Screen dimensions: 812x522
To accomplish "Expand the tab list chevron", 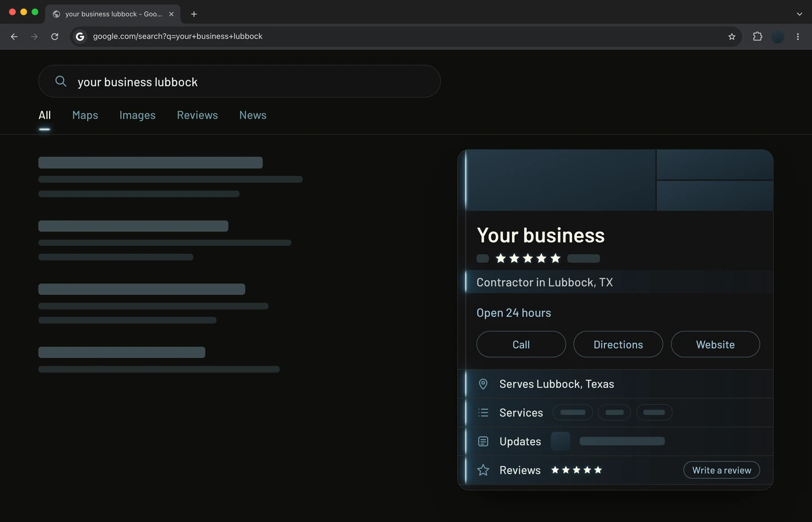I will pyautogui.click(x=800, y=14).
